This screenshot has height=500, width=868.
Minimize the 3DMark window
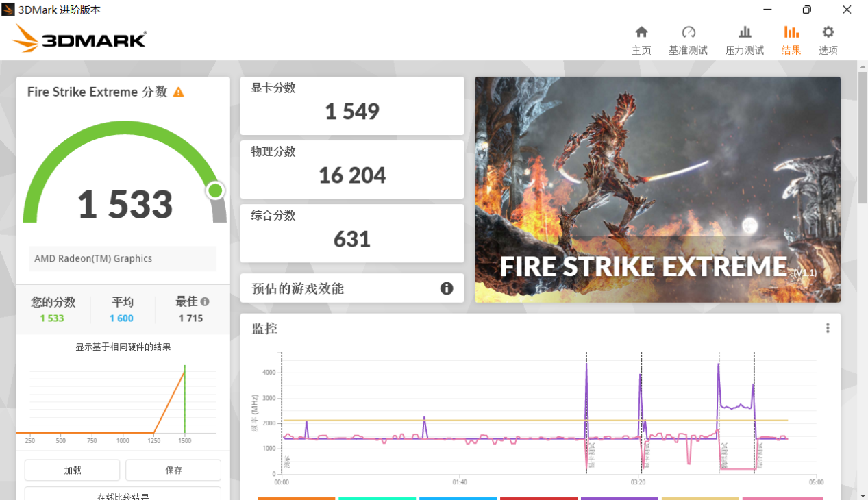tap(769, 10)
